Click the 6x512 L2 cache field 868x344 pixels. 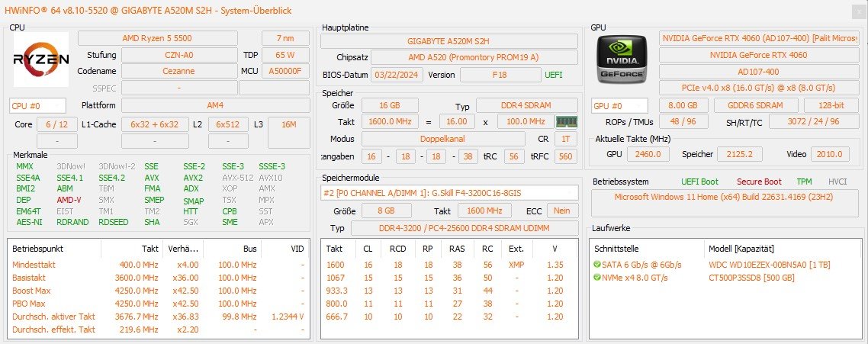(x=228, y=124)
